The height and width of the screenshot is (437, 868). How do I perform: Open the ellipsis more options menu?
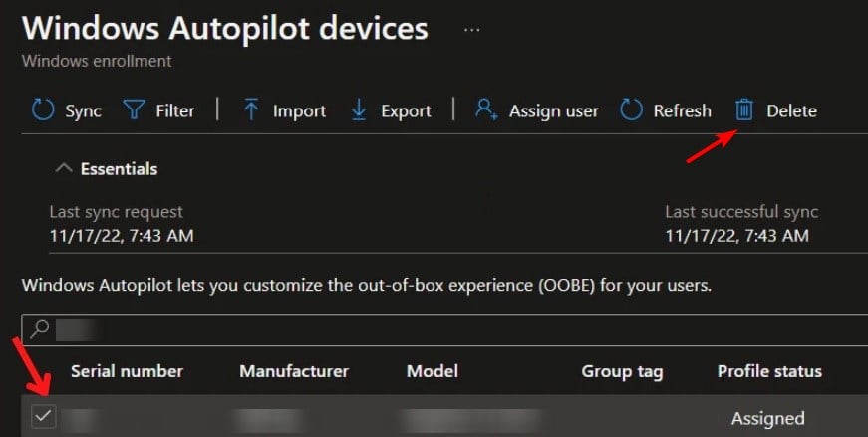[472, 30]
